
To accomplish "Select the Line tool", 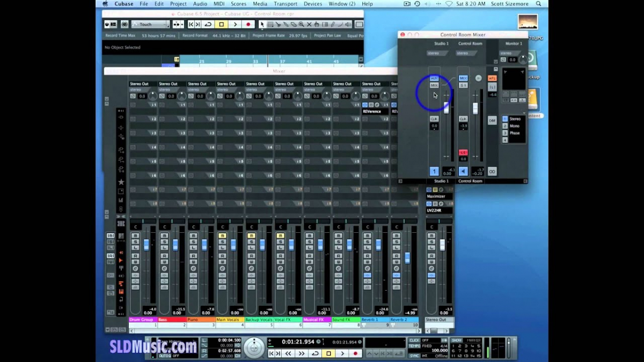I will click(340, 25).
